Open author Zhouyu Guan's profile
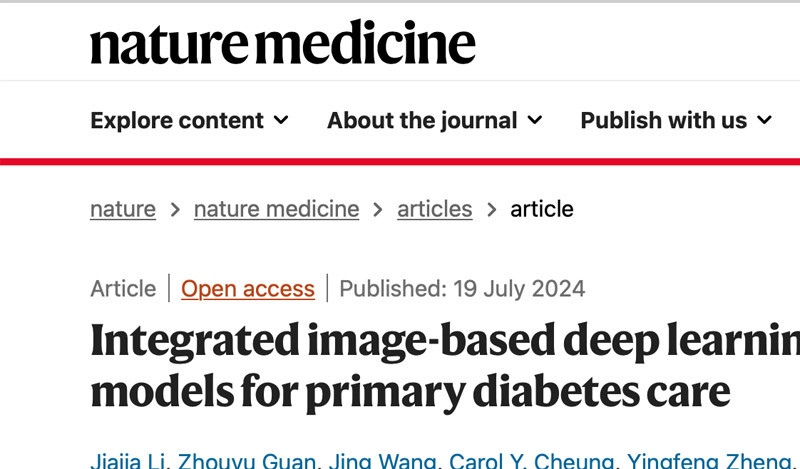 coord(246,461)
